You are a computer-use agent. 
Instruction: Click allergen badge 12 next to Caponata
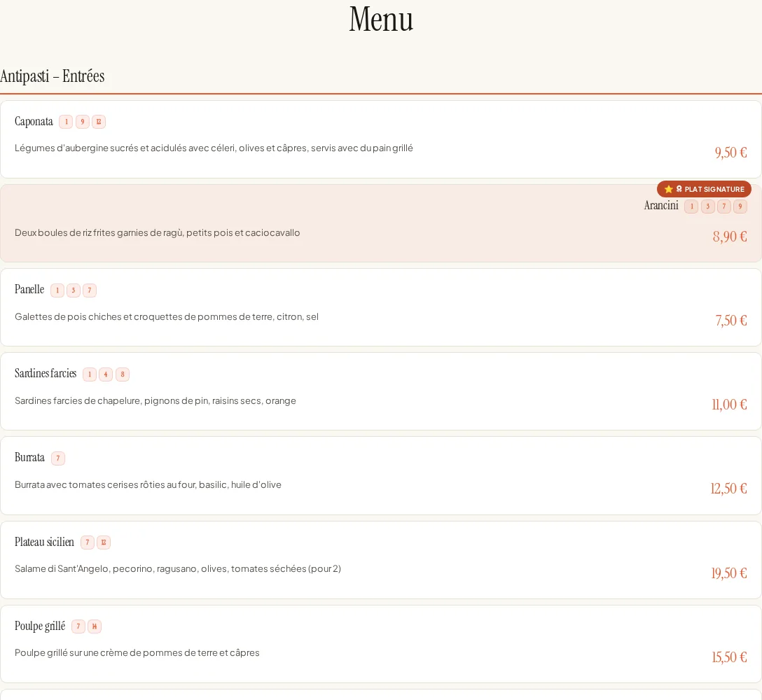click(99, 122)
